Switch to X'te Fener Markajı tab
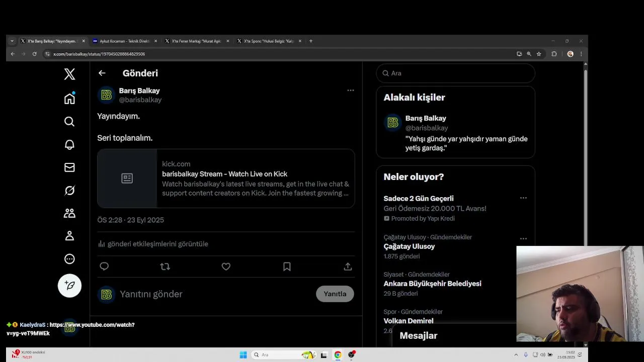This screenshot has height=362, width=644. [196, 41]
